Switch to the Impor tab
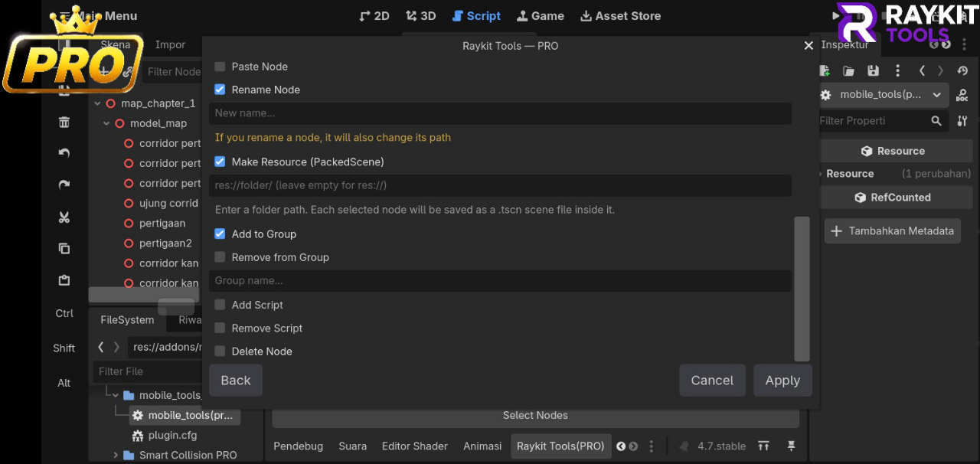This screenshot has height=464, width=980. click(170, 44)
